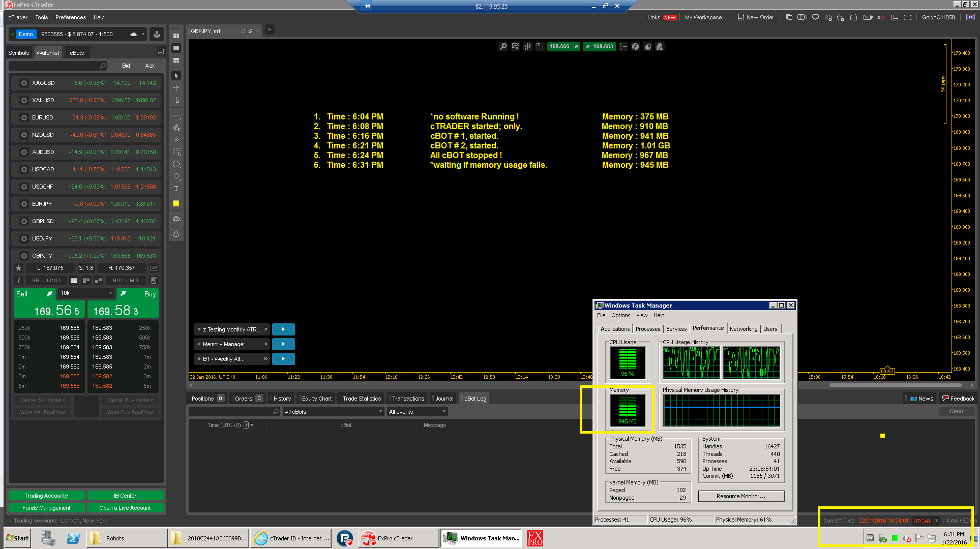Viewport: 980px width, 549px height.
Task: Expand the UTC+0 timezone dropdown
Action: click(926, 521)
